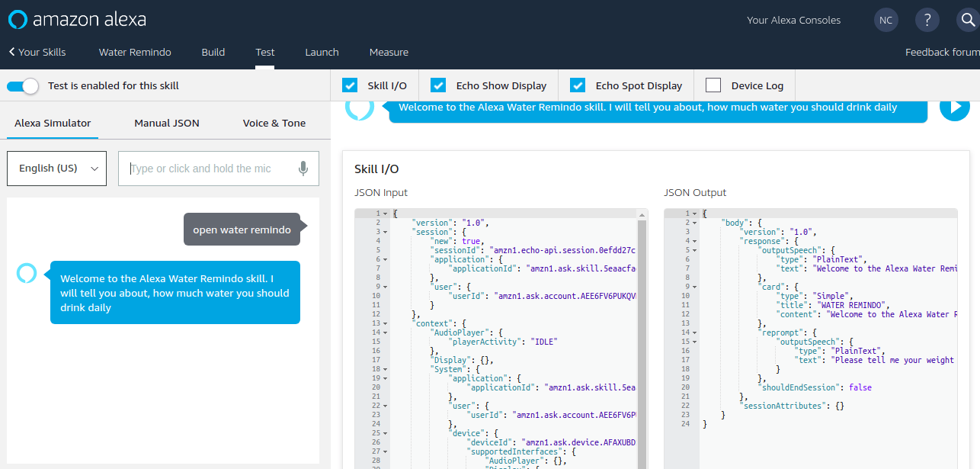The width and height of the screenshot is (980, 469).
Task: Click the JSON Input heading
Action: [381, 193]
